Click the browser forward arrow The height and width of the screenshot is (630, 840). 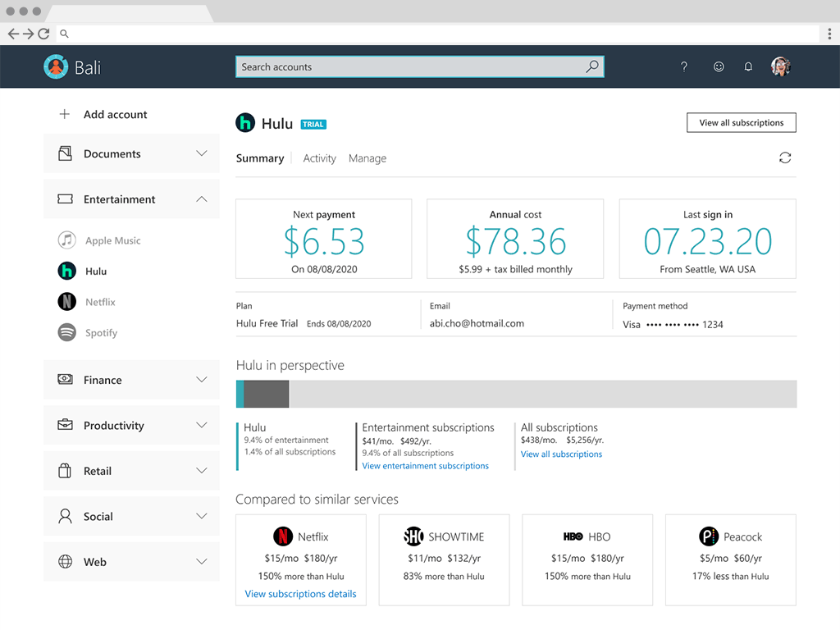[29, 34]
